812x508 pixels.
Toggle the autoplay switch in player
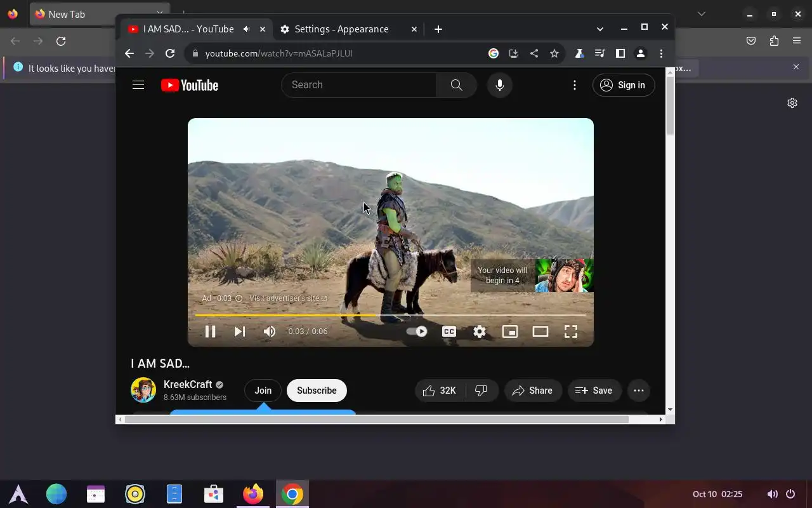(417, 331)
